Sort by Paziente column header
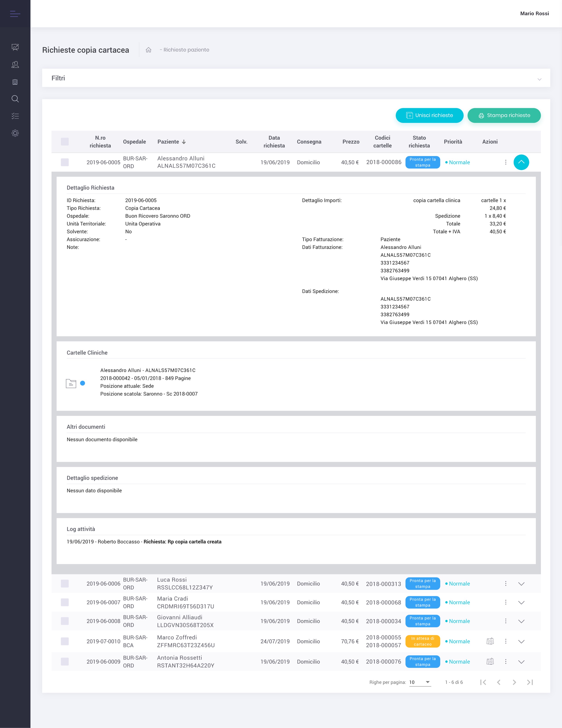Image resolution: width=562 pixels, height=728 pixels. (168, 142)
